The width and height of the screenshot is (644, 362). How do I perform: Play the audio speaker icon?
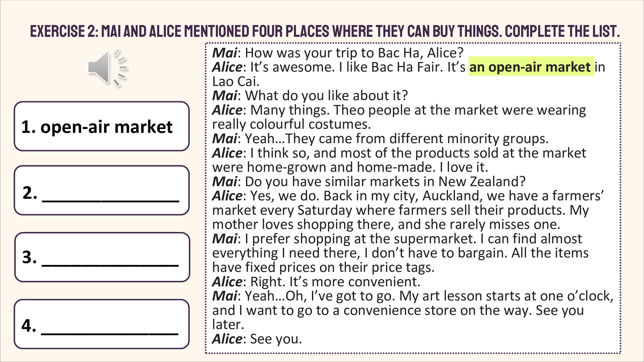point(108,68)
